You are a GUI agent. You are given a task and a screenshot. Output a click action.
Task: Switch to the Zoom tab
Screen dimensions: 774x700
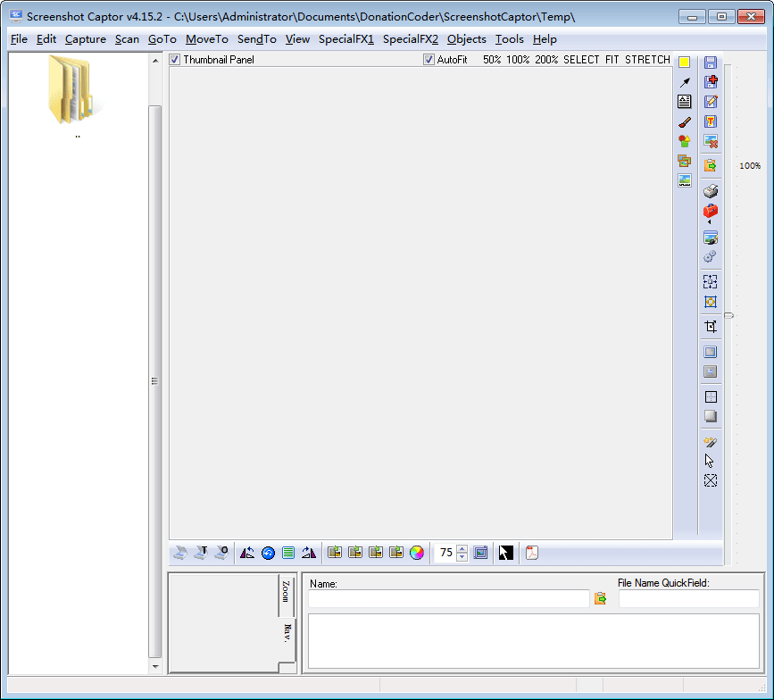coord(286,594)
